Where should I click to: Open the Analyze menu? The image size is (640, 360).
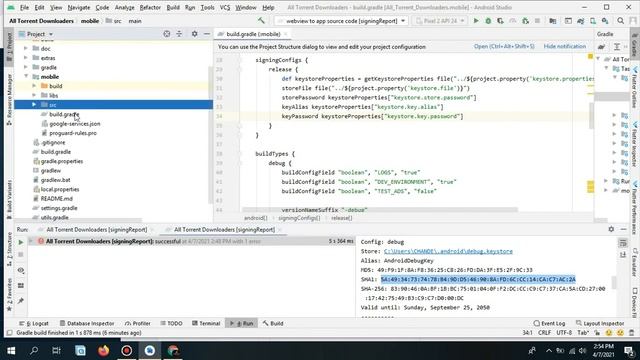click(x=124, y=7)
